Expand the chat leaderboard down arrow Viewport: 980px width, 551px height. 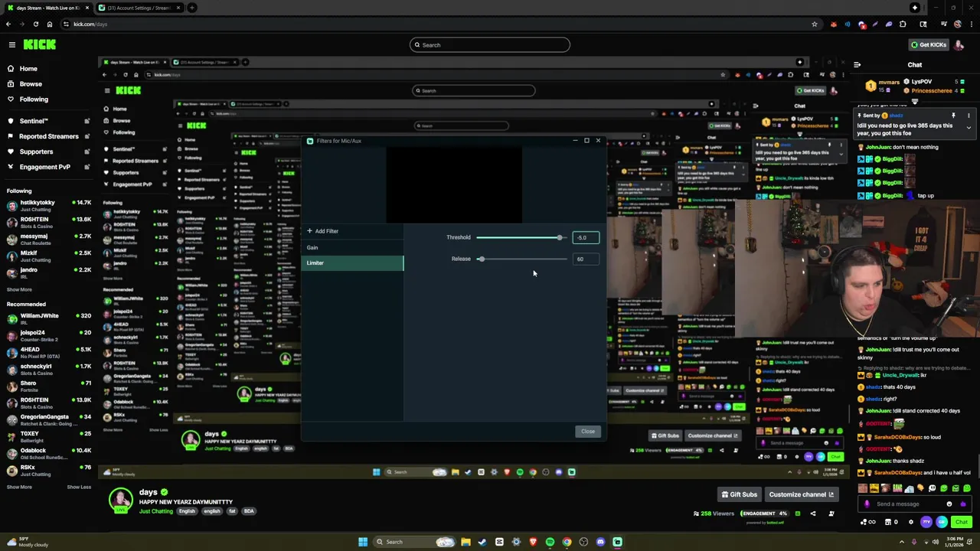pyautogui.click(x=914, y=102)
